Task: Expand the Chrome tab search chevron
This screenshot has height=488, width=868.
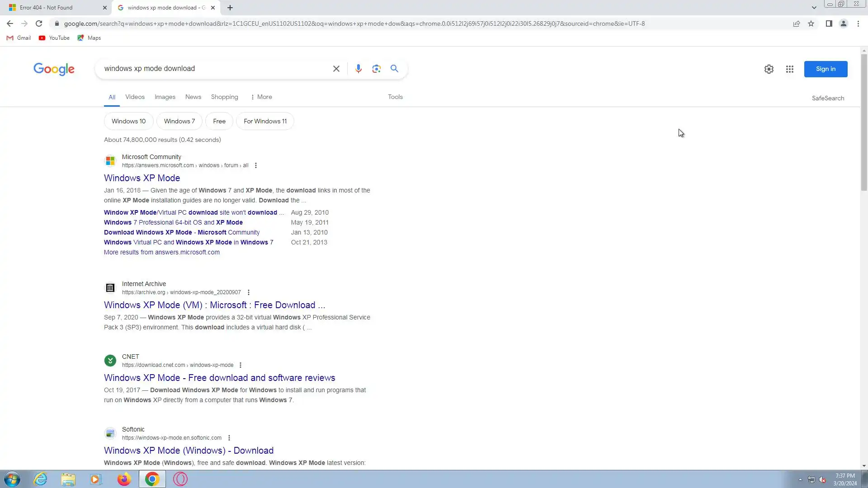Action: [814, 8]
